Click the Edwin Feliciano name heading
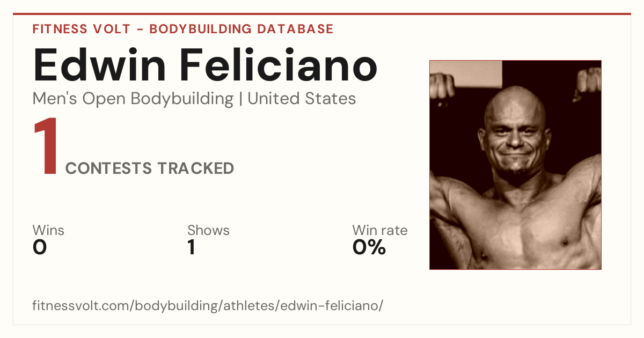Viewport: 644px width, 338px height. pyautogui.click(x=206, y=64)
